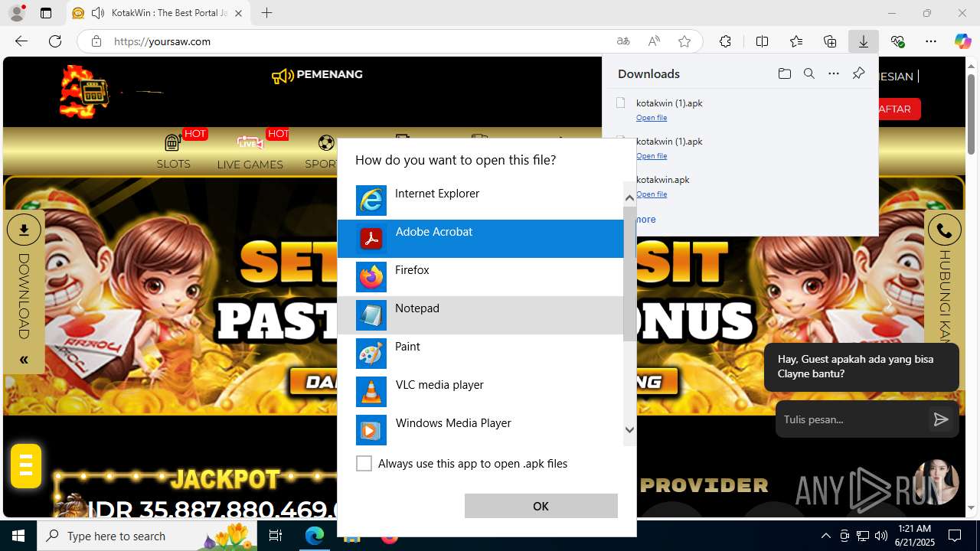
Task: Click the app list scroll-down arrow
Action: [629, 430]
